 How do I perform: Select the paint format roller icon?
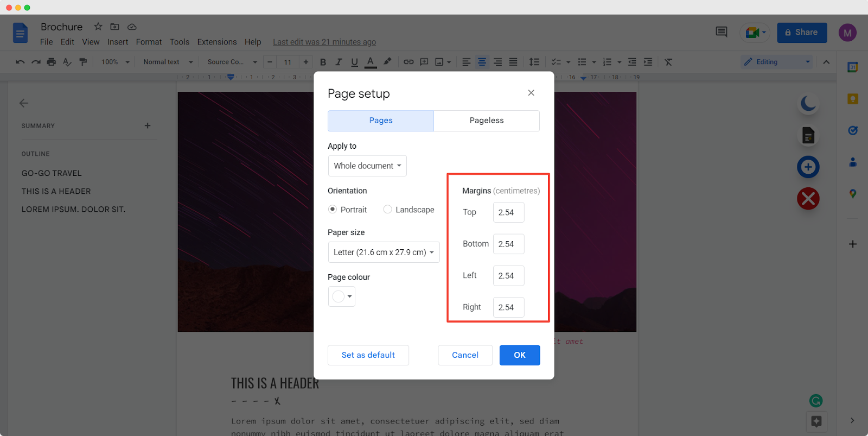click(x=83, y=62)
